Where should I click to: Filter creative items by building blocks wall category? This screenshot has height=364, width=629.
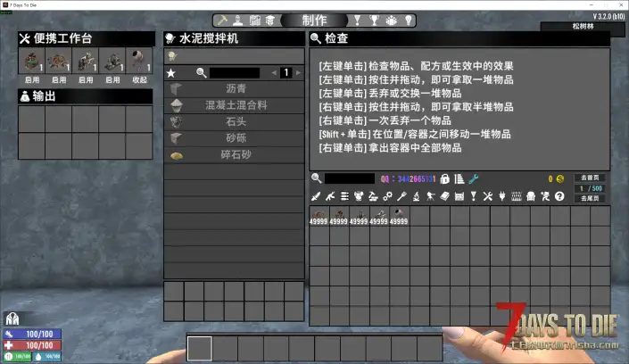tap(459, 196)
